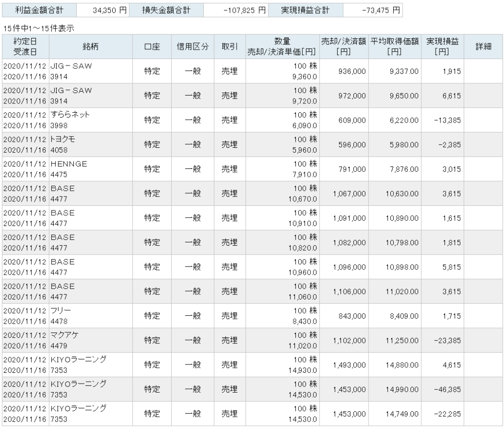The height and width of the screenshot is (429, 504).
Task: Select sale amount 791,000
Action: 352,169
